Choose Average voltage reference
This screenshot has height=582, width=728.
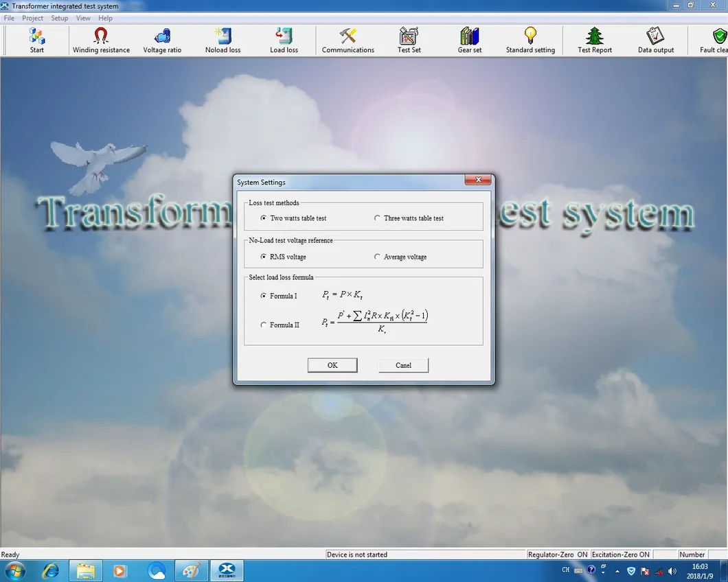377,257
